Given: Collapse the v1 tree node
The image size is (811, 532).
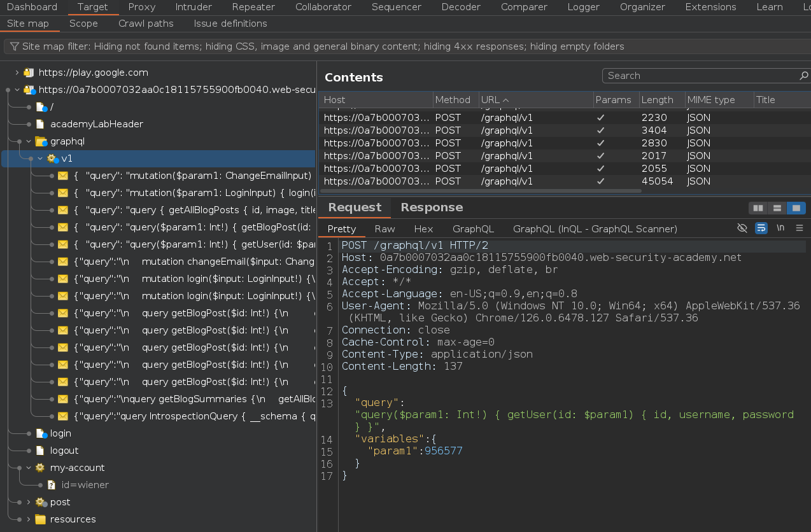Looking at the screenshot, I should click(40, 158).
